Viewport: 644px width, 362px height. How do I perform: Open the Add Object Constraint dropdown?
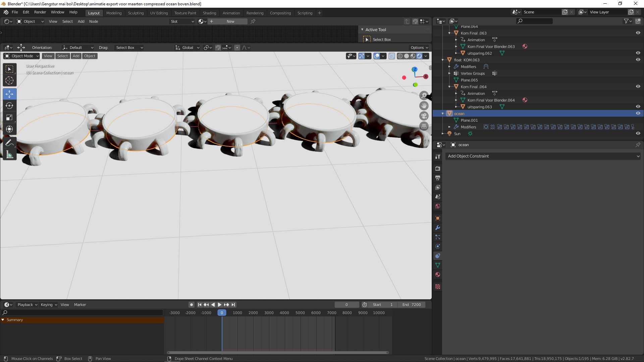(543, 157)
